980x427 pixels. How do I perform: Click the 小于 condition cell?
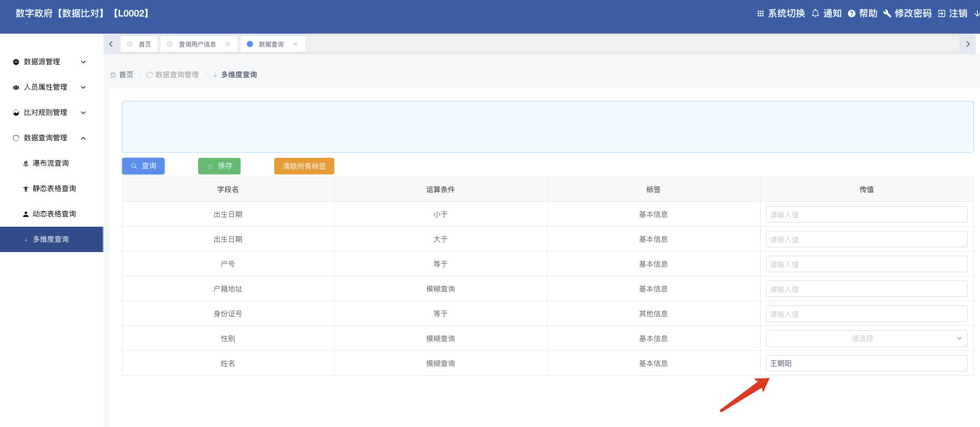441,214
